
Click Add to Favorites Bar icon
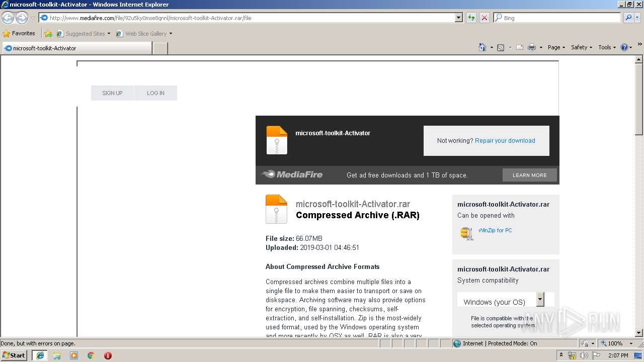(48, 34)
